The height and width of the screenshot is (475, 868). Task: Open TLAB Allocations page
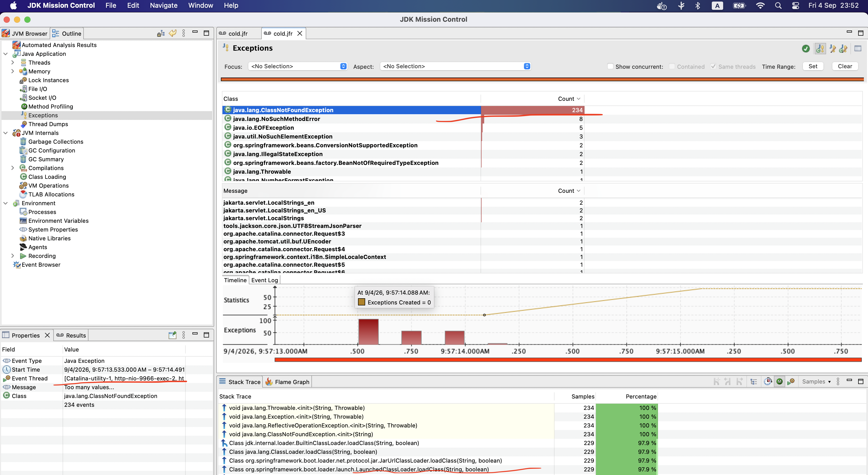coord(51,194)
